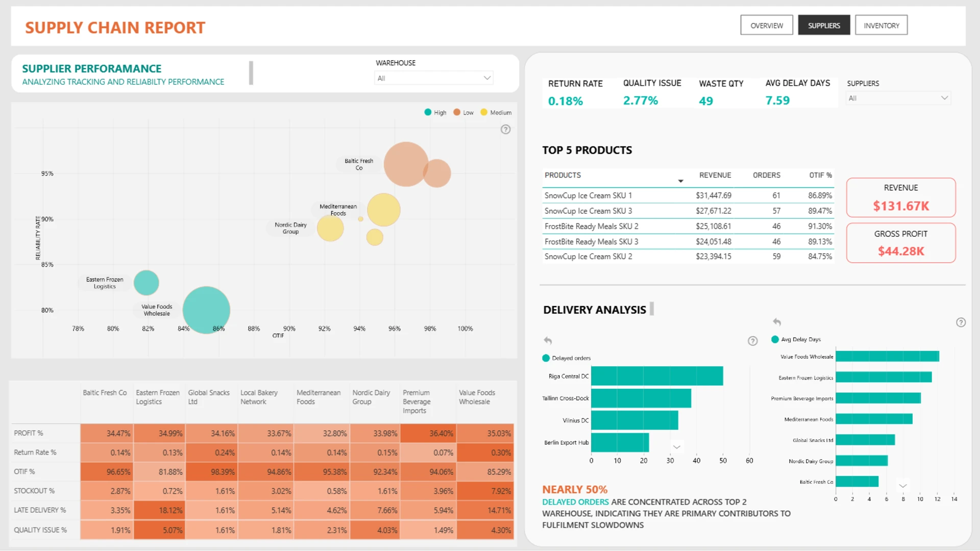Click the 7.92% stockout cell

(485, 491)
